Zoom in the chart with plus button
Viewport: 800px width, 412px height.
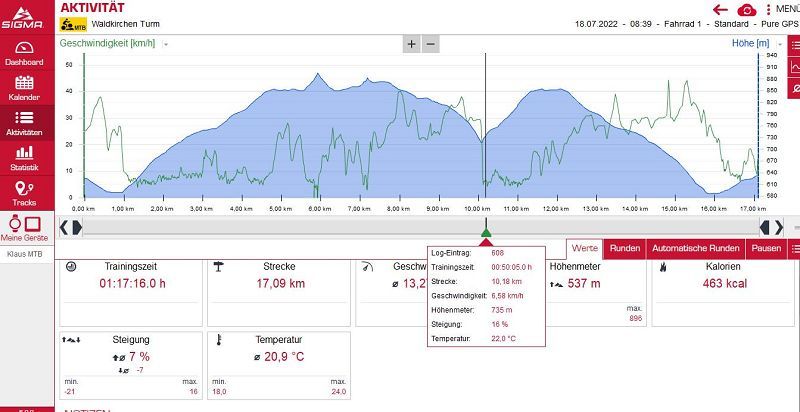click(412, 44)
